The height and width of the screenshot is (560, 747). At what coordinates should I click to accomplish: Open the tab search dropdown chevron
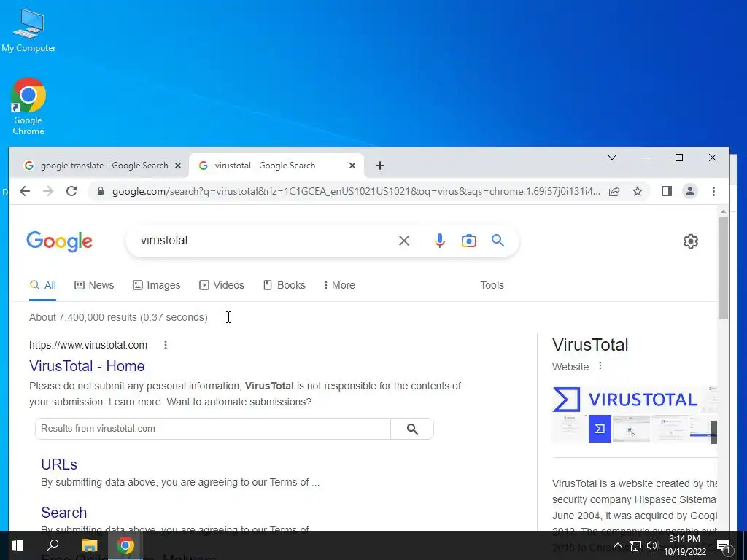pos(612,157)
